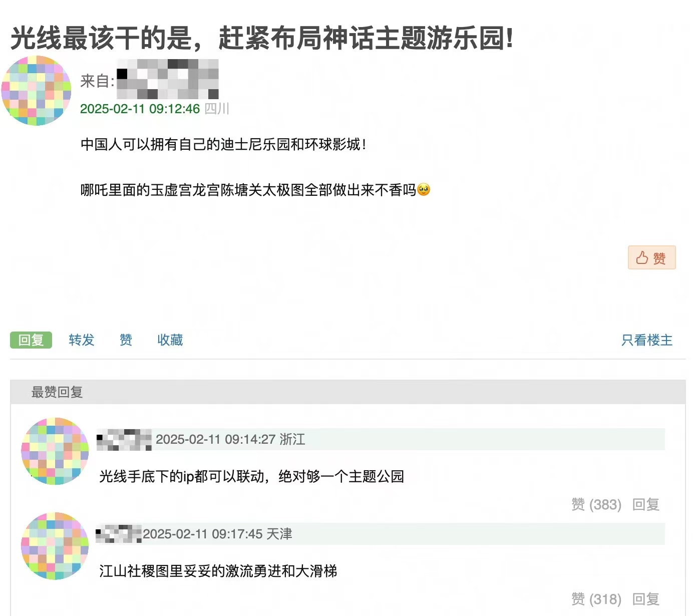Click the pleading-face emoji in the post
The height and width of the screenshot is (616, 693).
(424, 190)
